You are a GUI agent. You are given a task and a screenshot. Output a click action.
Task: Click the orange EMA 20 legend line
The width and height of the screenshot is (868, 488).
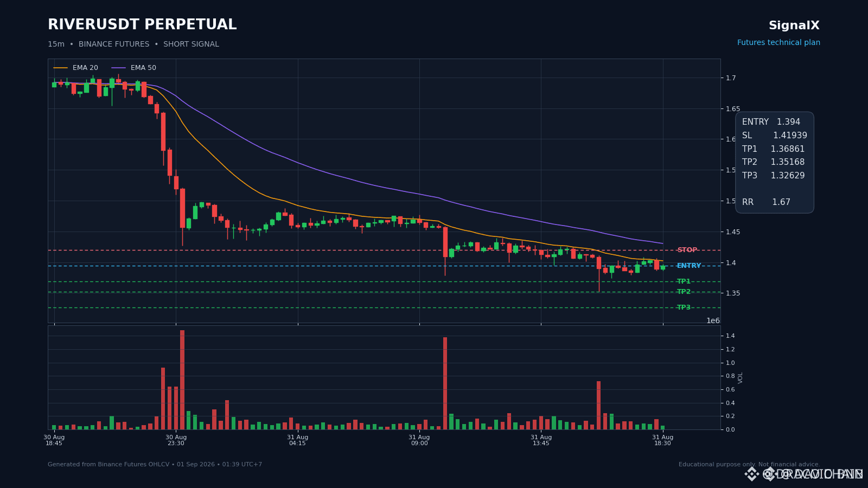tap(61, 68)
